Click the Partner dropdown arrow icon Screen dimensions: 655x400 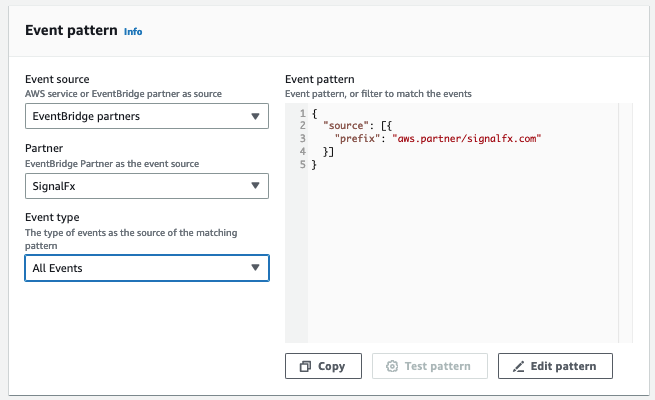tap(255, 185)
